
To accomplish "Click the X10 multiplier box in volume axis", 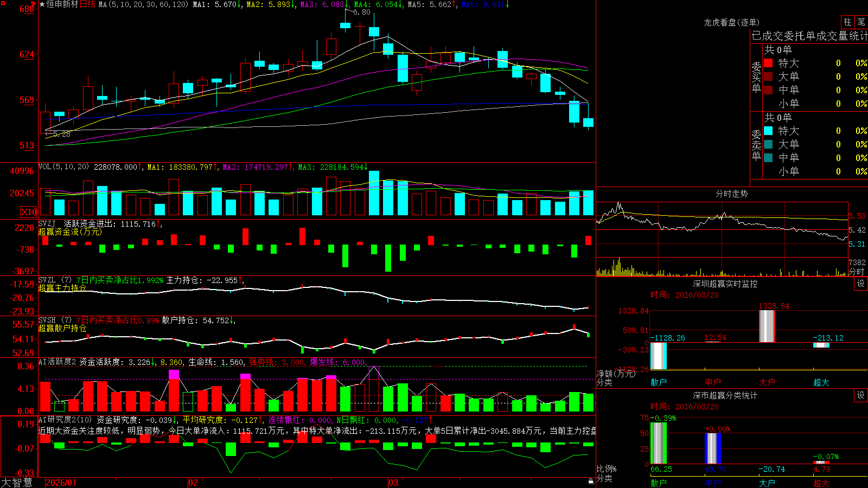I will coord(29,212).
